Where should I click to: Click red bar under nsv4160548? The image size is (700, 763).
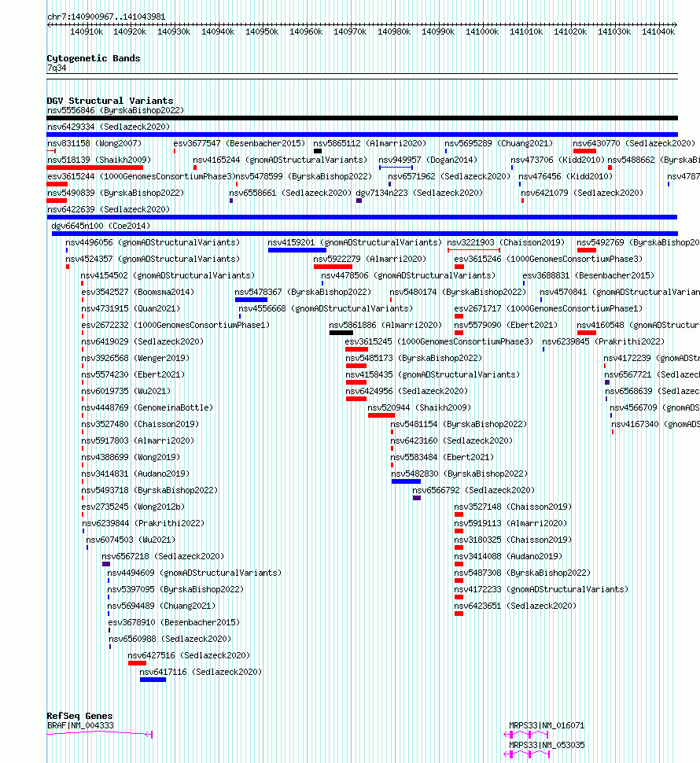587,333
